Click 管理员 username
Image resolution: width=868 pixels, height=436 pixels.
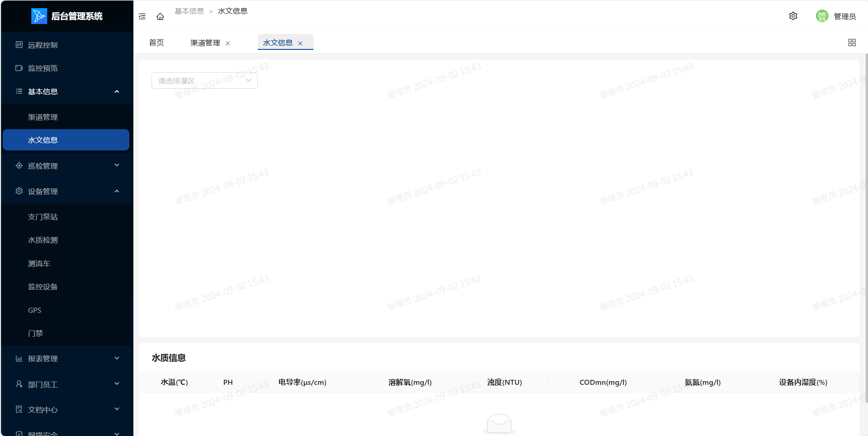845,16
